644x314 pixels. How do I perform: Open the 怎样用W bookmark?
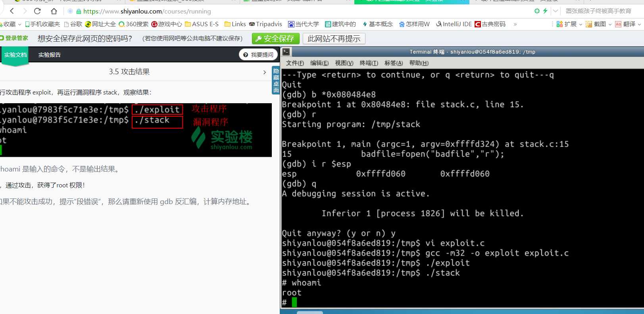(x=414, y=24)
